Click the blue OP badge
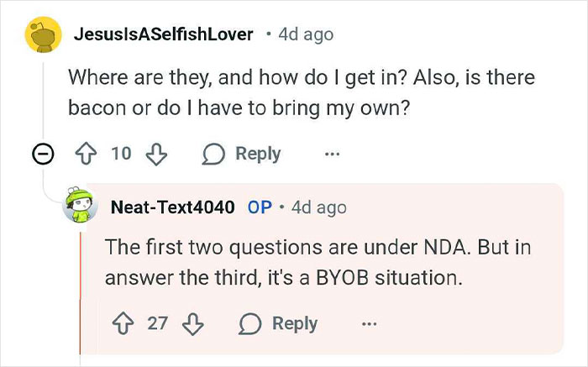This screenshot has height=367, width=588. 260,207
